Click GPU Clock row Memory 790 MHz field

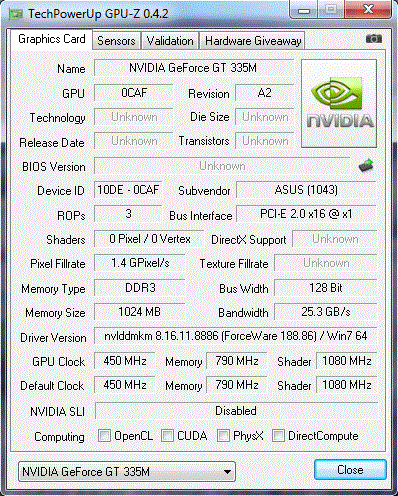click(237, 361)
